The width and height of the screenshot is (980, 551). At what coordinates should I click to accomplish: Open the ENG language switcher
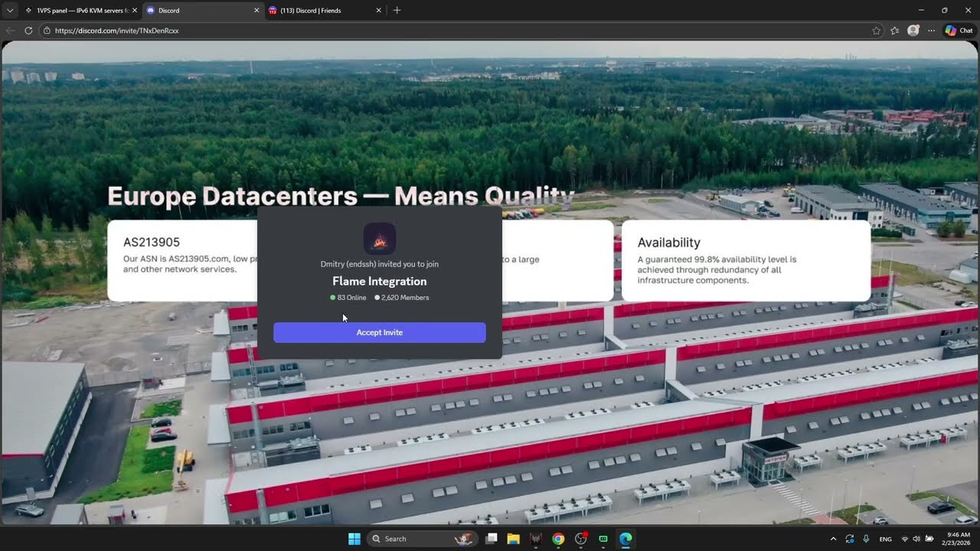coord(885,539)
